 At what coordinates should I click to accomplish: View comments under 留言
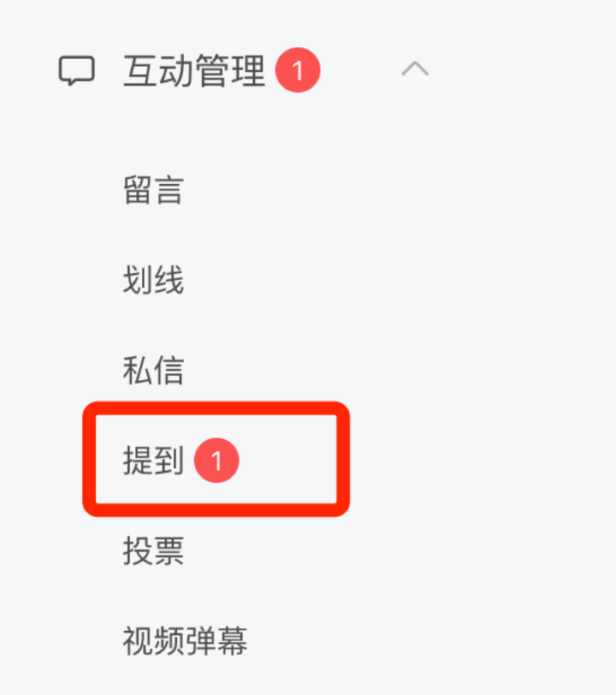pos(153,190)
